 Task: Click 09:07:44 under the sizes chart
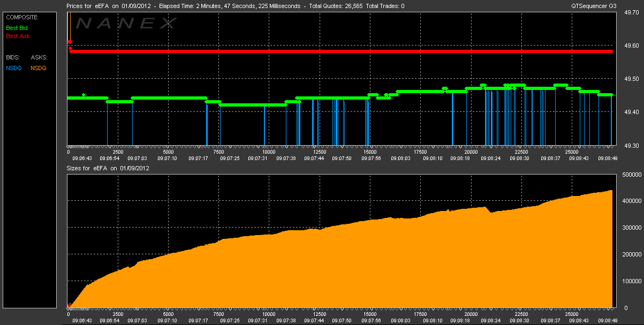[x=315, y=321]
